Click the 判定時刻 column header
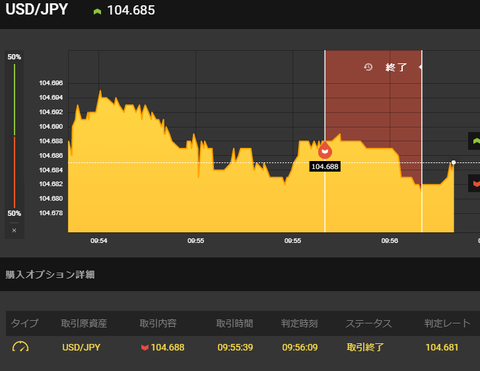The height and width of the screenshot is (371, 480). click(299, 323)
